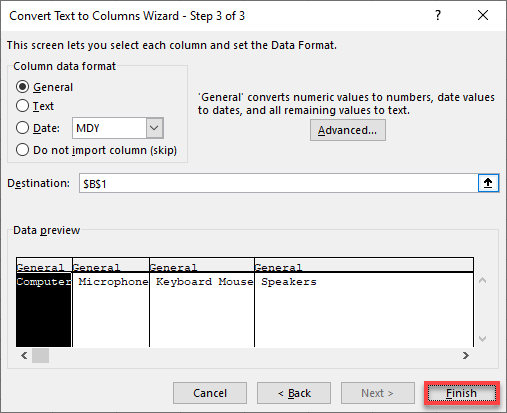The height and width of the screenshot is (413, 507).
Task: Choose Do not import column (skip)
Action: click(x=96, y=150)
